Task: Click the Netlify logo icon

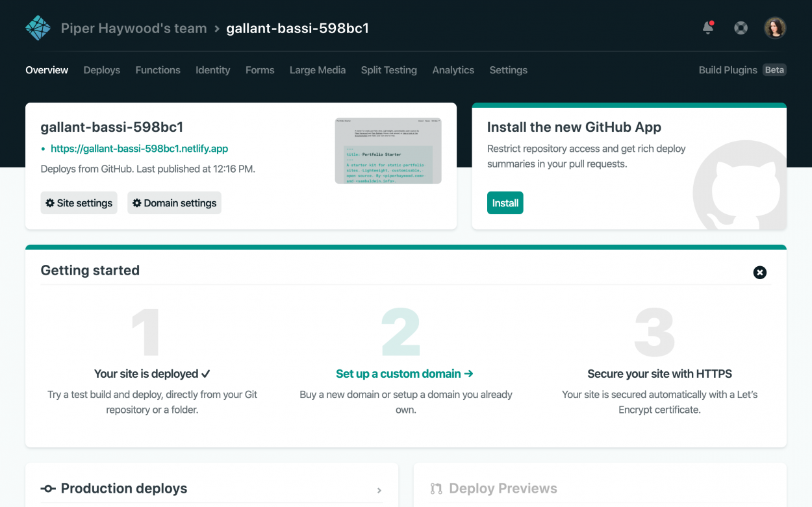Action: tap(38, 28)
